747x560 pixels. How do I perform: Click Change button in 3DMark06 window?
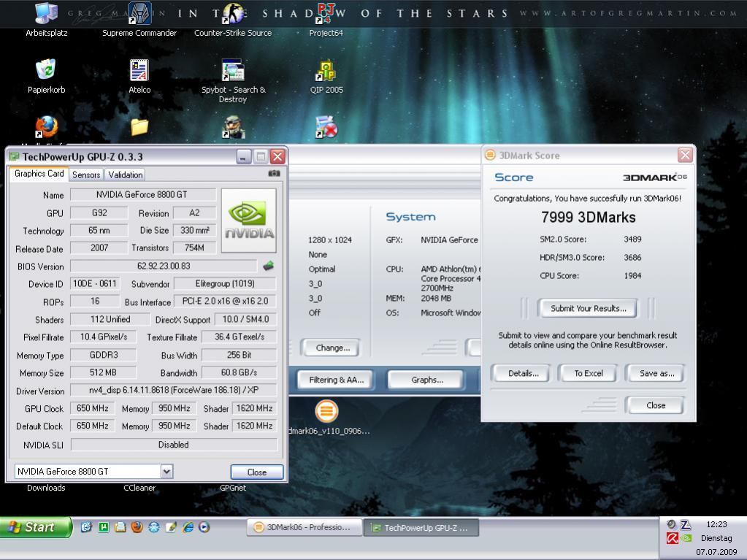click(332, 348)
